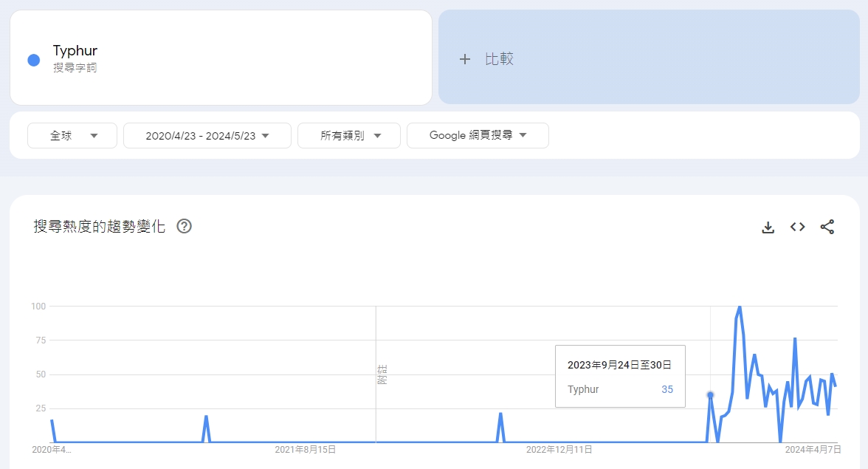Image resolution: width=868 pixels, height=469 pixels.
Task: Click the 75 value on the y-axis
Action: [x=41, y=340]
